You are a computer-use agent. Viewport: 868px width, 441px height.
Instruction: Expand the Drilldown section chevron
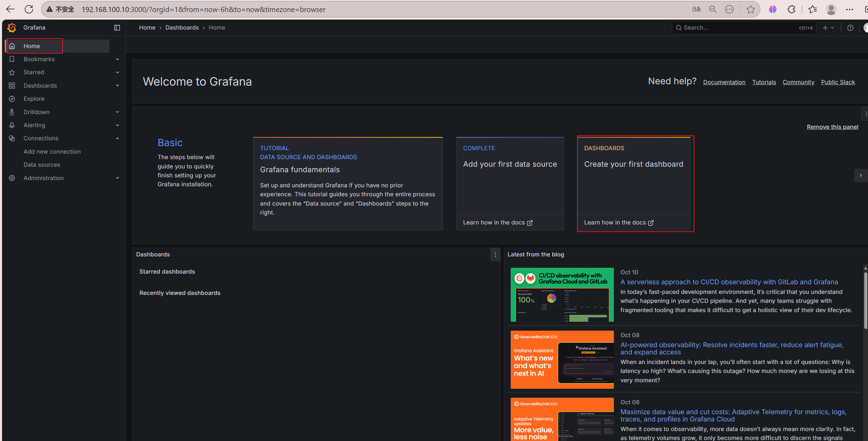coord(117,112)
